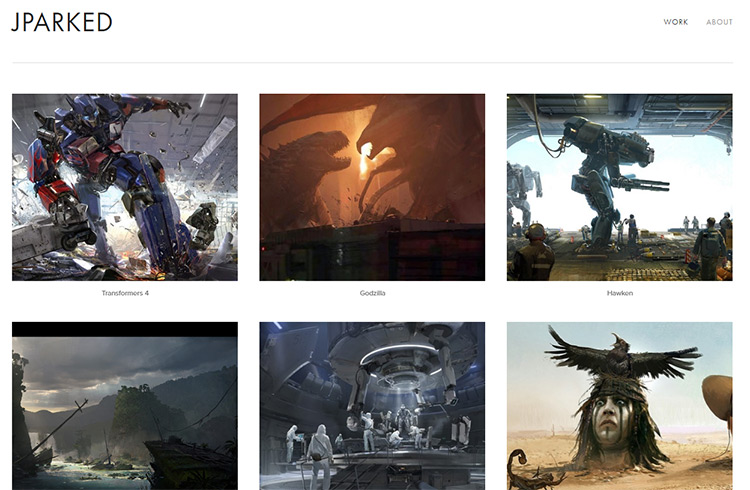The height and width of the screenshot is (490, 750).
Task: Open the shipwreck jungle landscape thumbnail
Action: tap(125, 406)
